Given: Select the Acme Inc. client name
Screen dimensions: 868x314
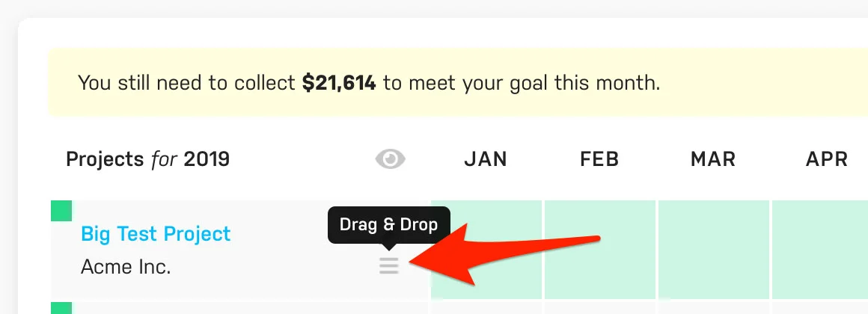Looking at the screenshot, I should (x=126, y=266).
